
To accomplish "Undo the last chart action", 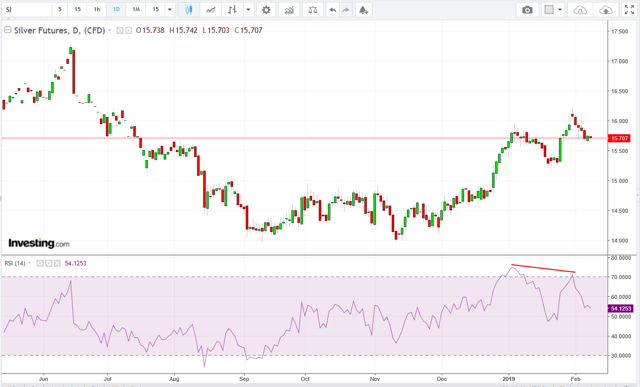I will (333, 9).
